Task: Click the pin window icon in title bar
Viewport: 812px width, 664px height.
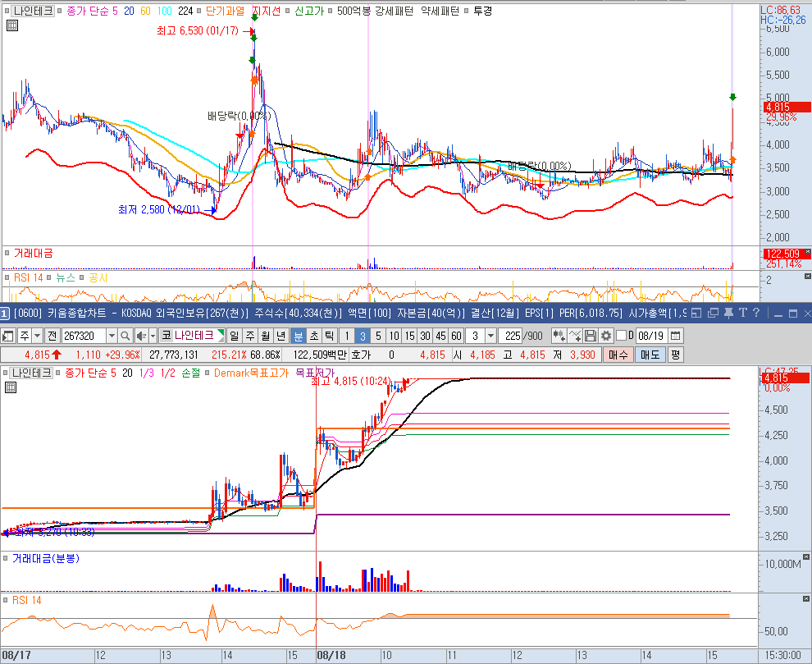Action: click(x=728, y=313)
